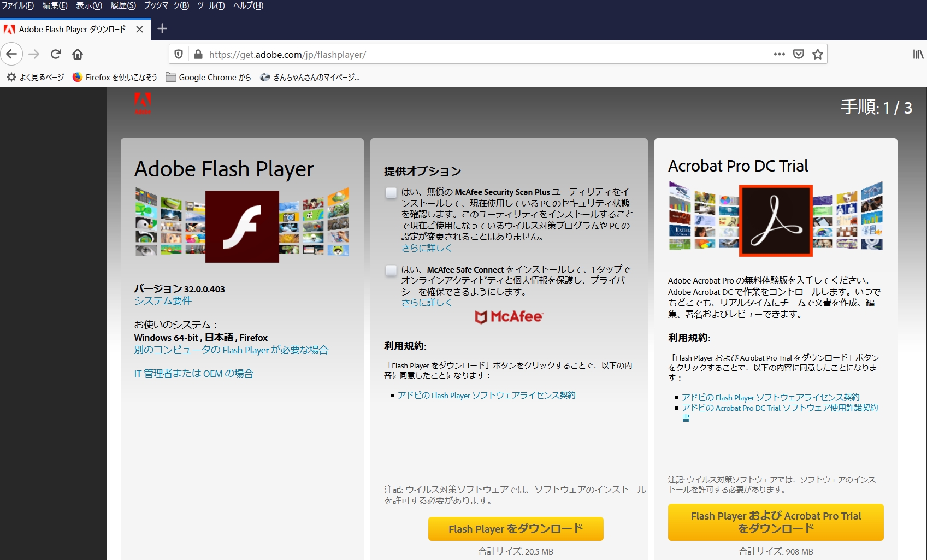
Task: Click the Flash Player logo image
Action: coord(242,227)
